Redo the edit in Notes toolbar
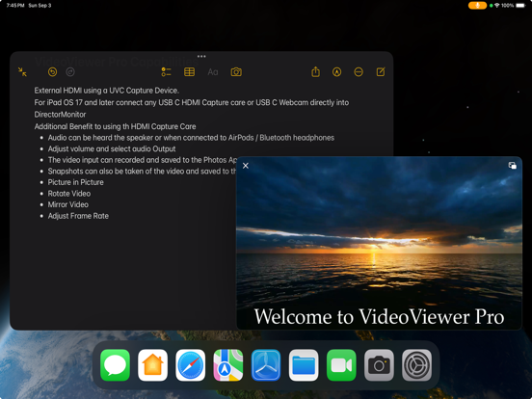The image size is (532, 399). (x=70, y=72)
